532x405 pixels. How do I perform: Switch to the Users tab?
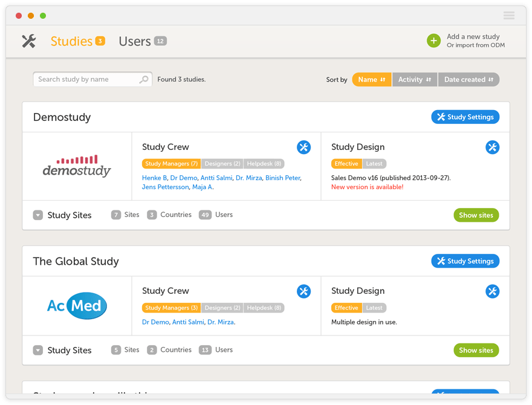coord(135,41)
